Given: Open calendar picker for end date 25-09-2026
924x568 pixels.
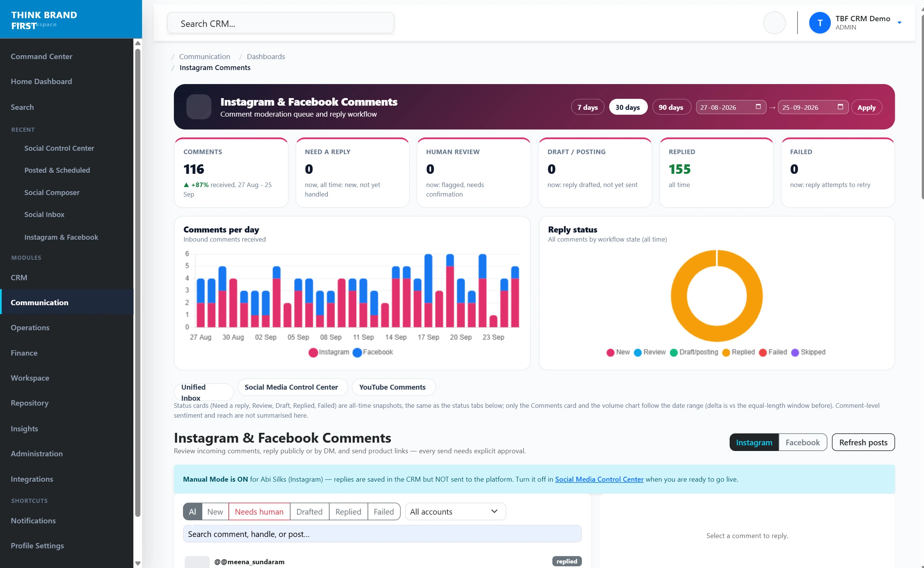Looking at the screenshot, I should click(840, 107).
